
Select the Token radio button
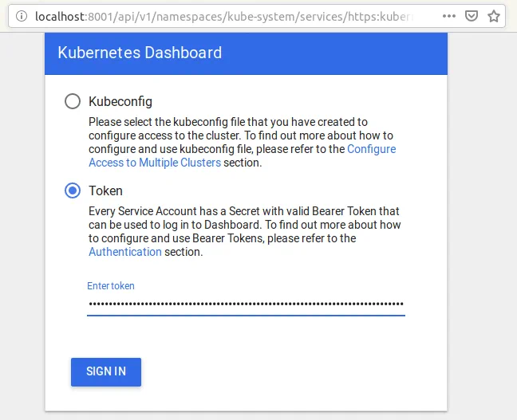click(73, 190)
